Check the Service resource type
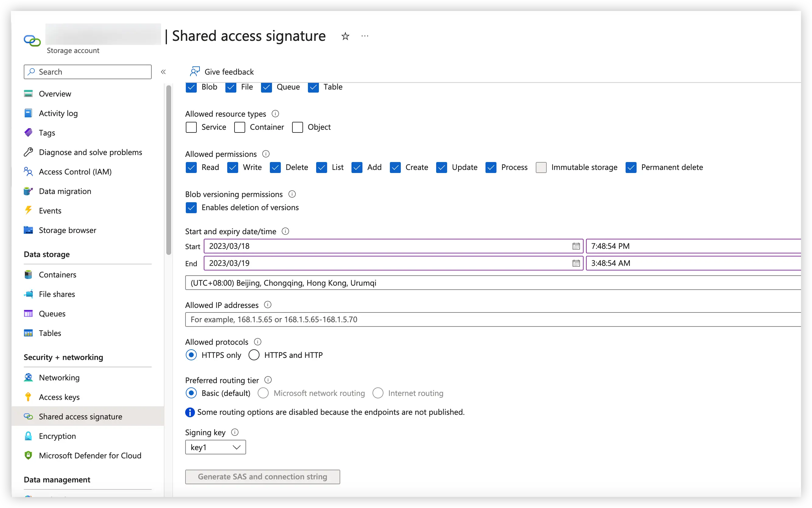This screenshot has height=508, width=812. click(x=191, y=127)
